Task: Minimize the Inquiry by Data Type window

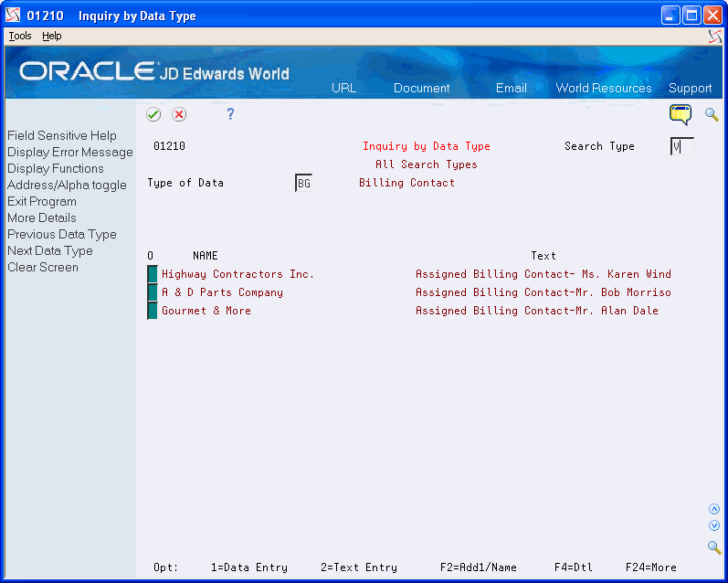Action: tap(670, 16)
